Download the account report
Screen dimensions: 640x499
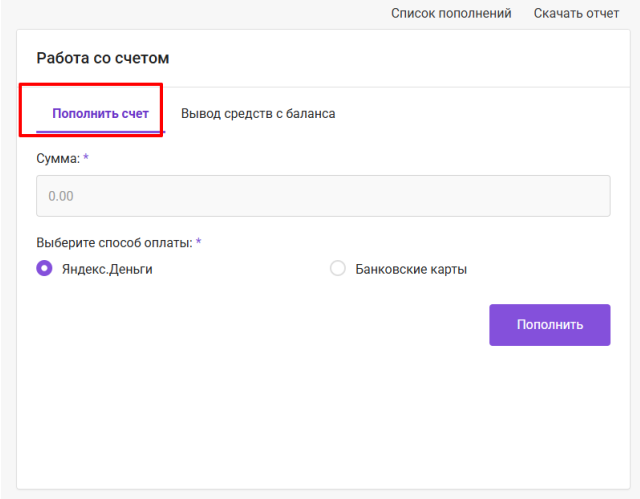click(x=576, y=13)
